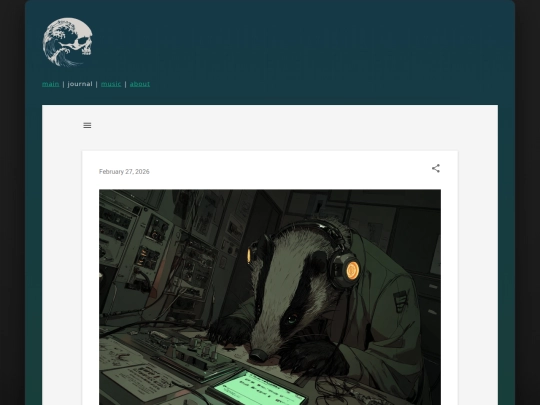This screenshot has width=540, height=405.
Task: Click the February 27, 2026 post date
Action: (x=124, y=172)
